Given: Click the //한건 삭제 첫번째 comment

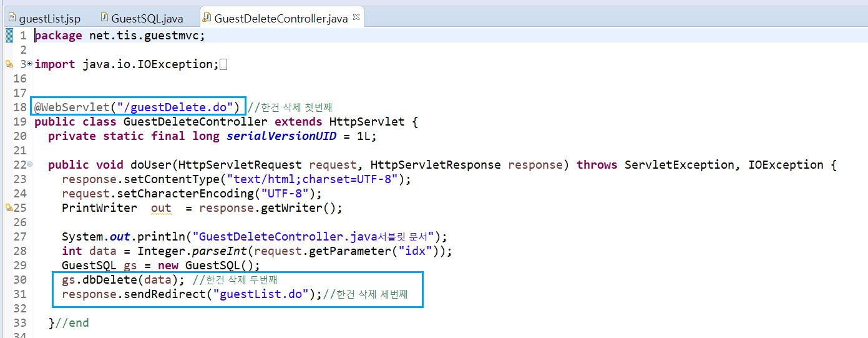Looking at the screenshot, I should pos(290,107).
